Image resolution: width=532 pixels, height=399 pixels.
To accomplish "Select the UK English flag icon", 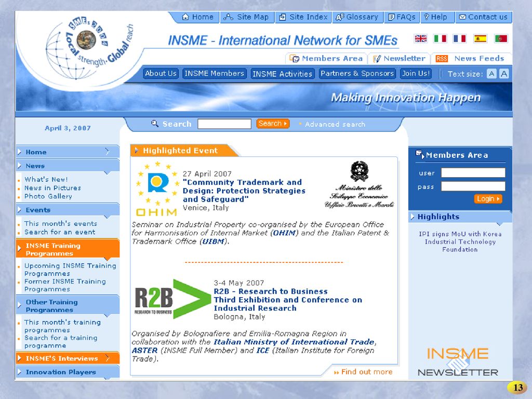I will pos(420,38).
